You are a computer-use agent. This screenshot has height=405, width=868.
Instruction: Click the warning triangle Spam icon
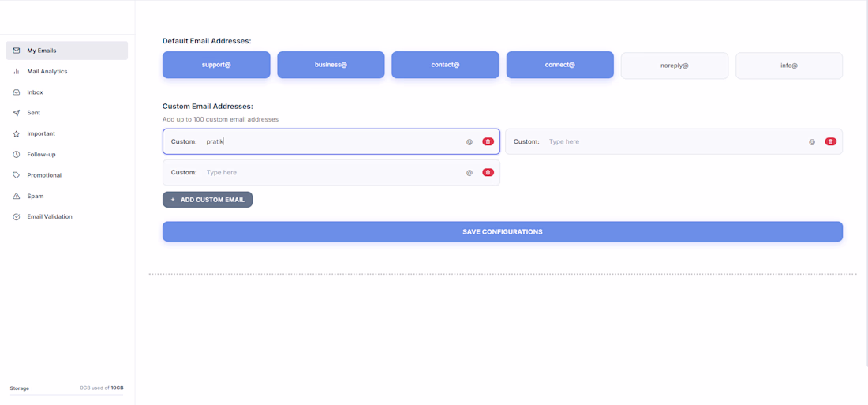click(x=17, y=196)
